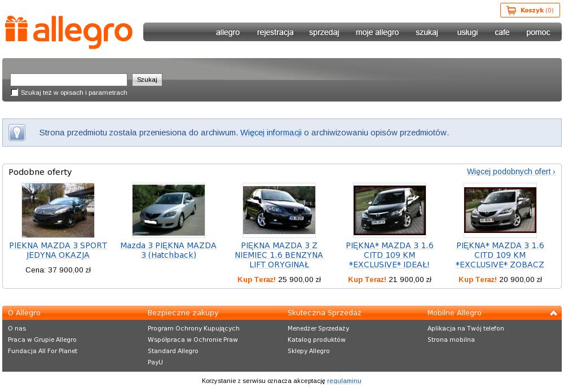The height and width of the screenshot is (392, 564).
Task: Go to rejestracja in the navigation bar
Action: (275, 32)
